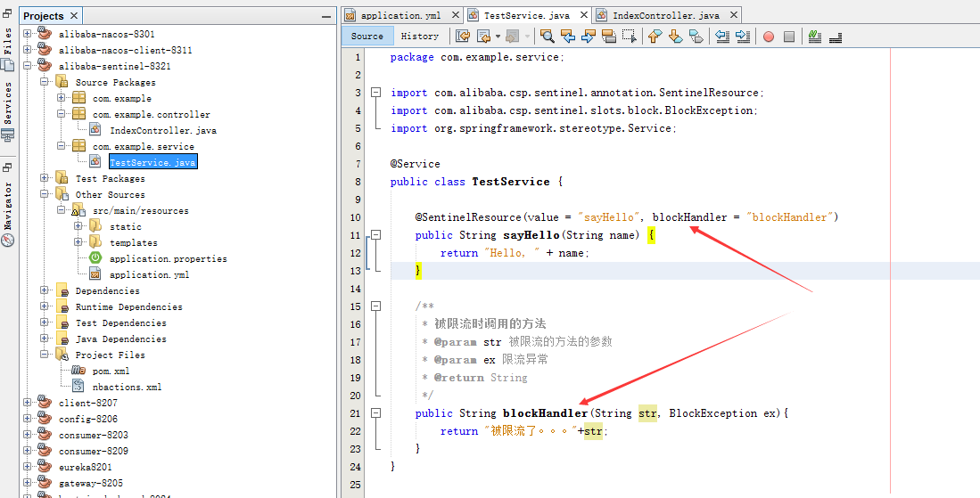Screen dimensions: 980x498
Task: Open the Back navigation history dropdown arrow
Action: click(x=498, y=37)
